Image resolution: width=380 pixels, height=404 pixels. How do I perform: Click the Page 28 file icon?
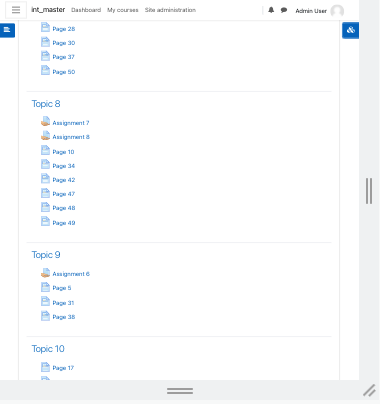pyautogui.click(x=45, y=28)
